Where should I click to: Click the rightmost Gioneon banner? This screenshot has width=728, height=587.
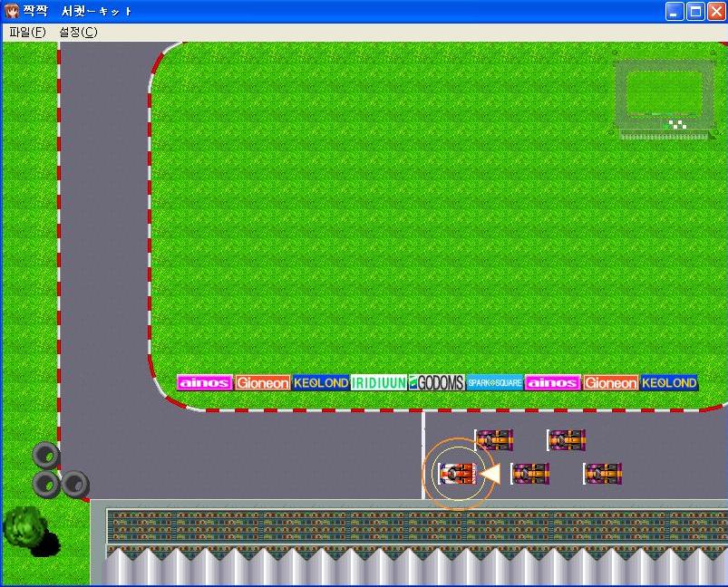(x=611, y=383)
